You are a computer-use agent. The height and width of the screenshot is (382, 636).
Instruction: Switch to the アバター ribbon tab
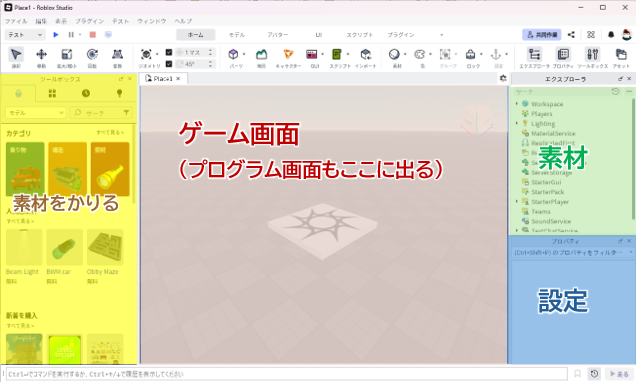coord(277,35)
